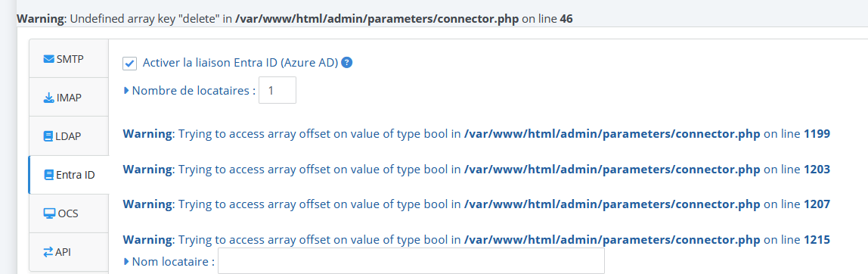The height and width of the screenshot is (274, 868).
Task: Click the OCS monitor icon
Action: (49, 213)
